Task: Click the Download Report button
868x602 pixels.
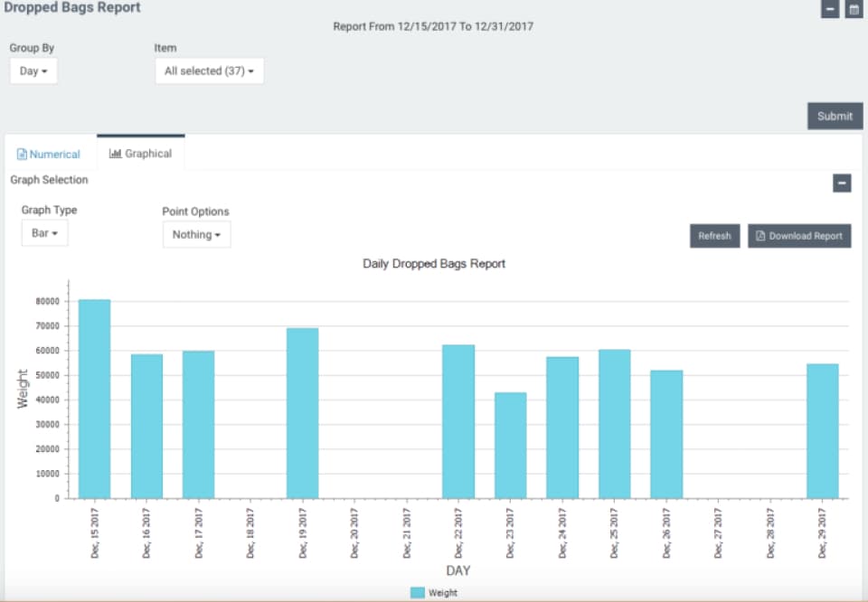Action: click(x=799, y=236)
